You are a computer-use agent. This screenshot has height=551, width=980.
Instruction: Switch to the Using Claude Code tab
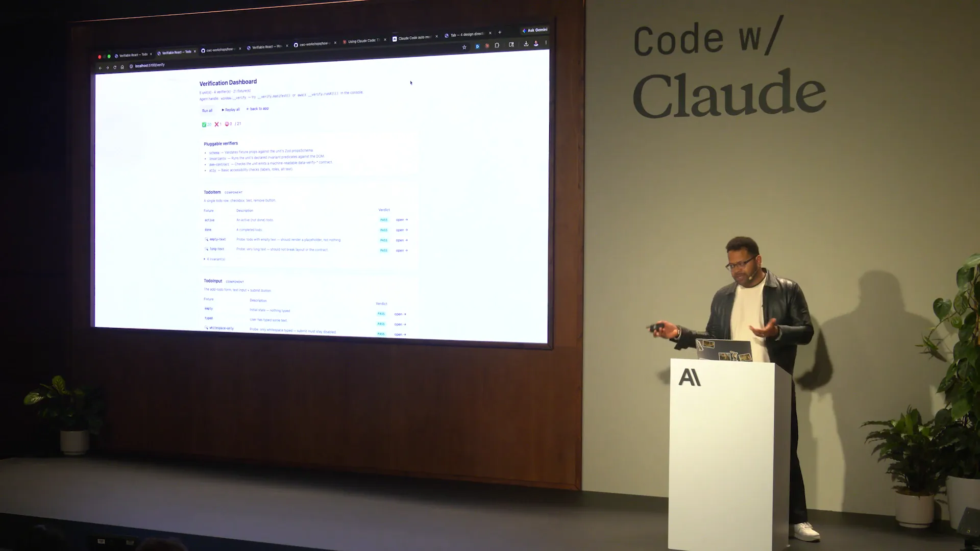pyautogui.click(x=364, y=41)
